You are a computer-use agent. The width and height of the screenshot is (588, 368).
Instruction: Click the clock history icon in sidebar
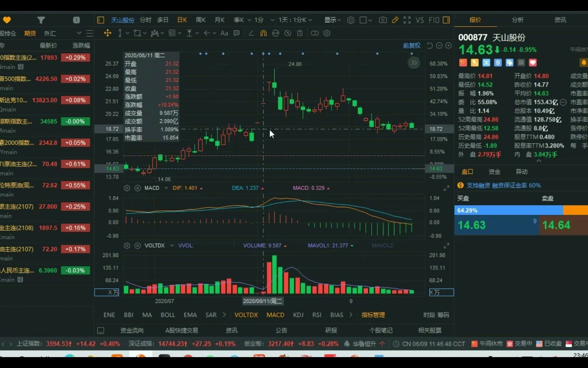(x=77, y=20)
